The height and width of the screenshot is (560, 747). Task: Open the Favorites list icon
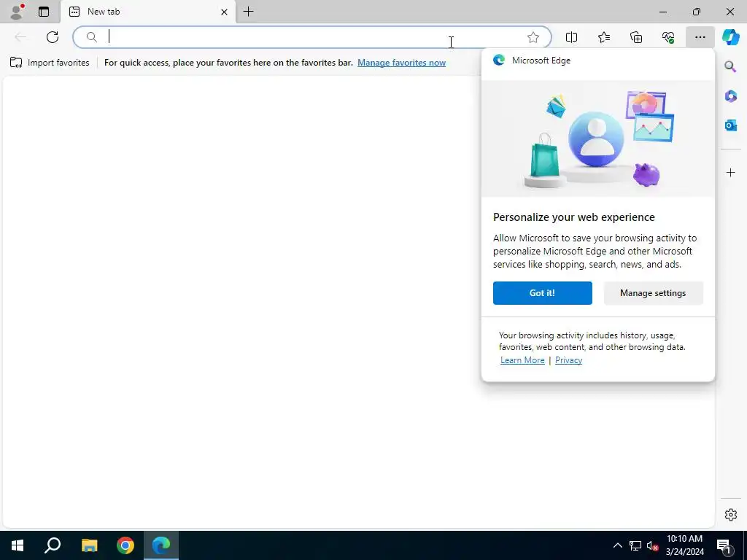[603, 37]
